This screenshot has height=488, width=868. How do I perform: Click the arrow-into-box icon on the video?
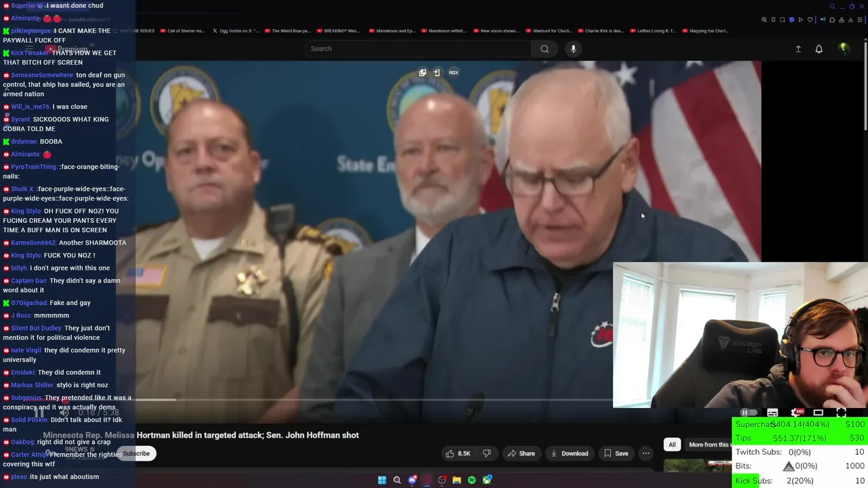click(x=436, y=73)
